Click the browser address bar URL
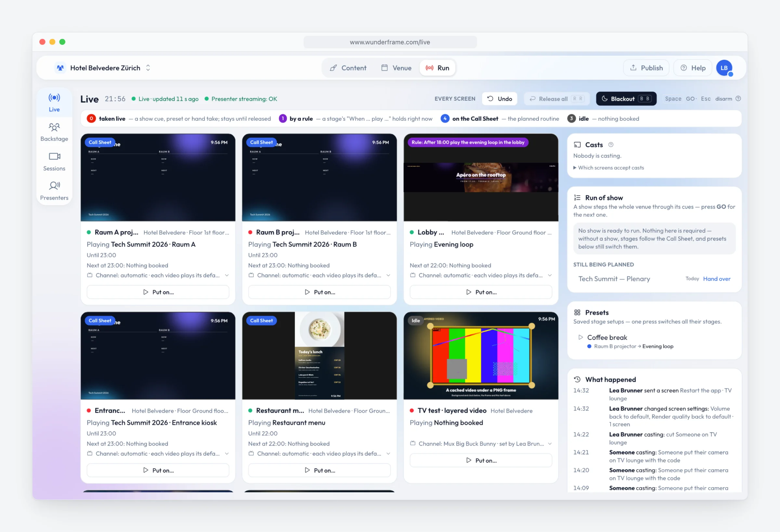 click(390, 42)
